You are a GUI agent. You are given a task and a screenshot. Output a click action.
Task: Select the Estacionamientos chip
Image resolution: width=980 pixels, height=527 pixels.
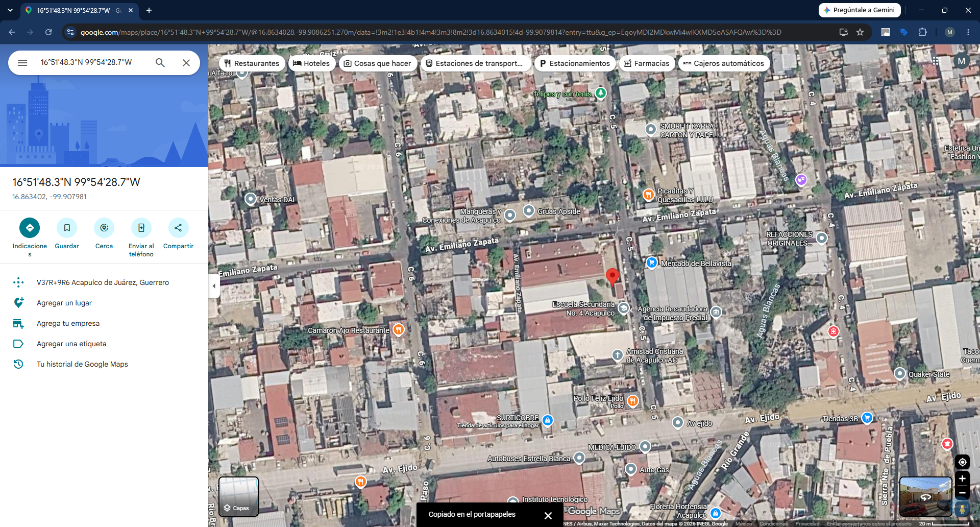575,63
